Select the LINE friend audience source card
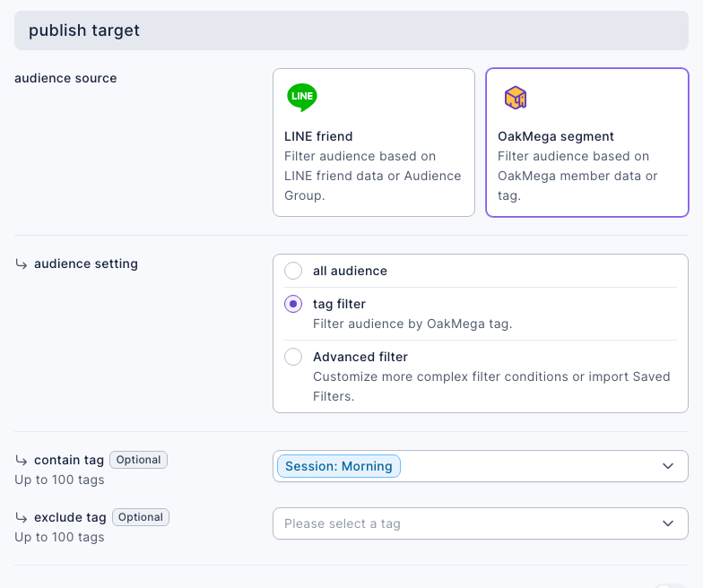Viewport: 703px width, 588px height. [373, 143]
